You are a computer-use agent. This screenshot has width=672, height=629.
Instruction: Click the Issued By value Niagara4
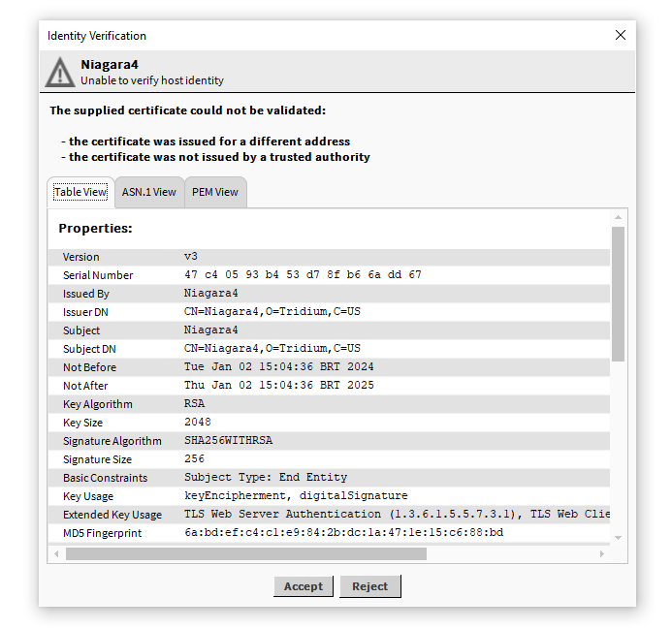click(x=210, y=293)
